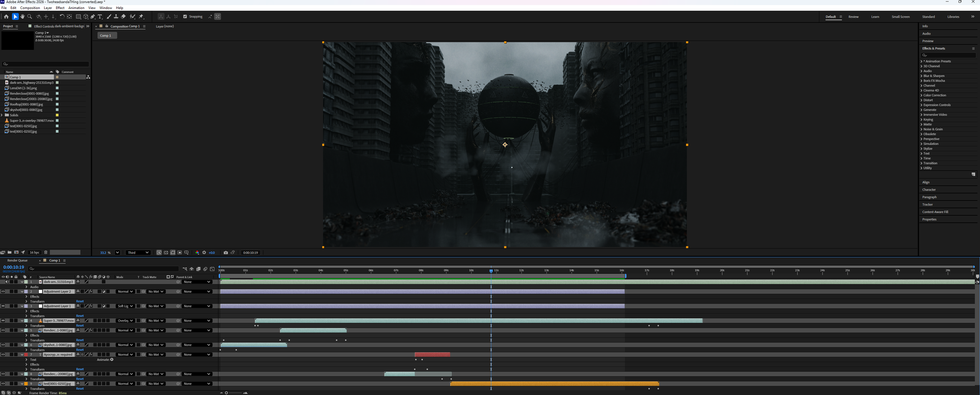Activate the Pen tool
Image resolution: width=980 pixels, height=395 pixels.
click(x=93, y=16)
